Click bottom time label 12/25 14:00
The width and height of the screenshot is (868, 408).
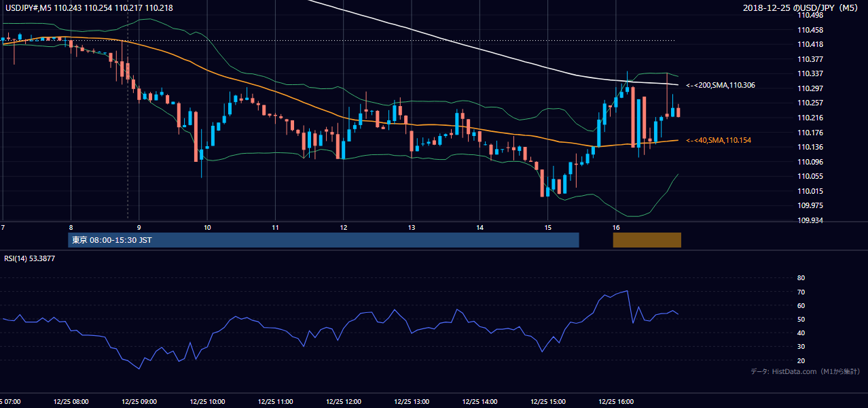pos(480,401)
